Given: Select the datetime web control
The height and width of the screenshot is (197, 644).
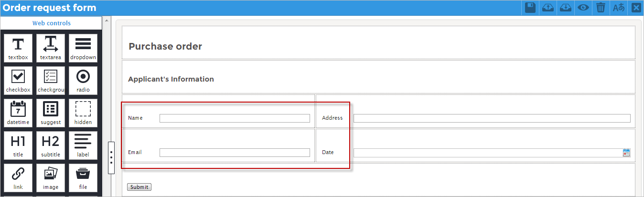Looking at the screenshot, I should [x=18, y=113].
